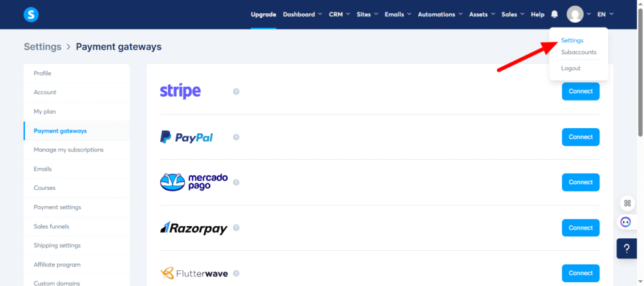Click the help icon next to Razorpay
The width and height of the screenshot is (644, 286).
coord(236,228)
